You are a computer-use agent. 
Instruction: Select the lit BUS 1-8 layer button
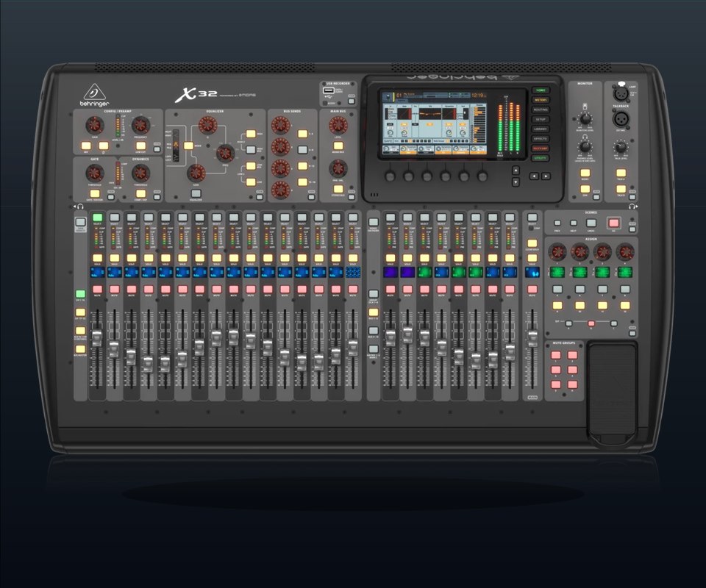[374, 312]
